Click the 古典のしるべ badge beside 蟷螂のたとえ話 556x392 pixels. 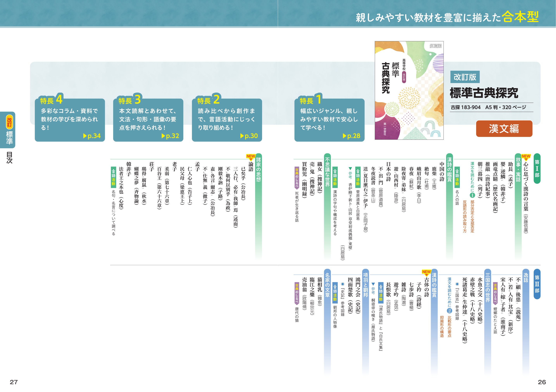495,294
